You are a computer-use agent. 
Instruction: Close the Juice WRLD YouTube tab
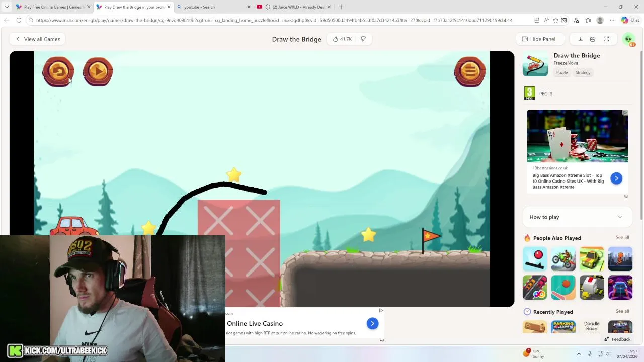tap(329, 7)
